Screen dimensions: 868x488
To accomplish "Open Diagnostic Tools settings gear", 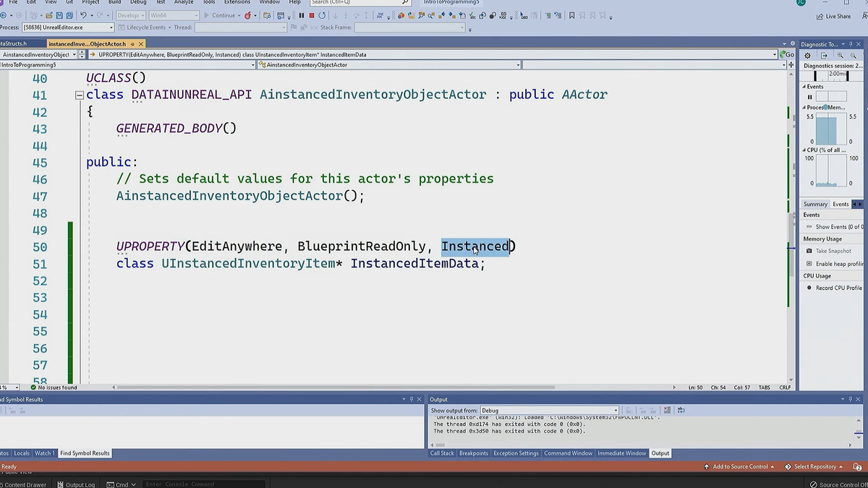I will pos(807,55).
